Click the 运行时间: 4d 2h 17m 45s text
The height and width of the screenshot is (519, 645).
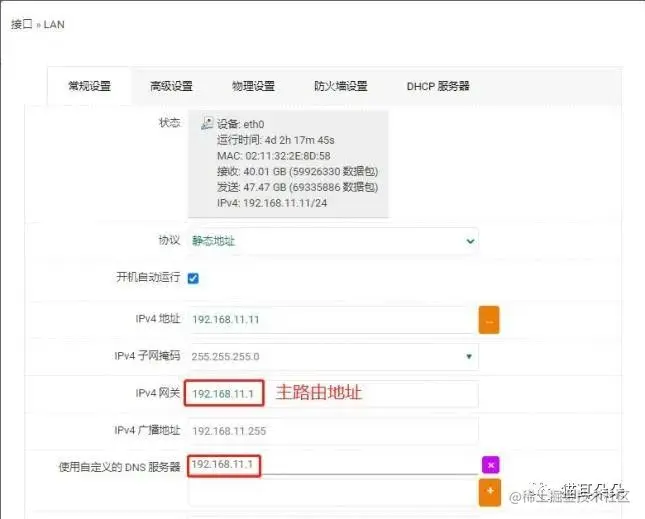tap(276, 140)
